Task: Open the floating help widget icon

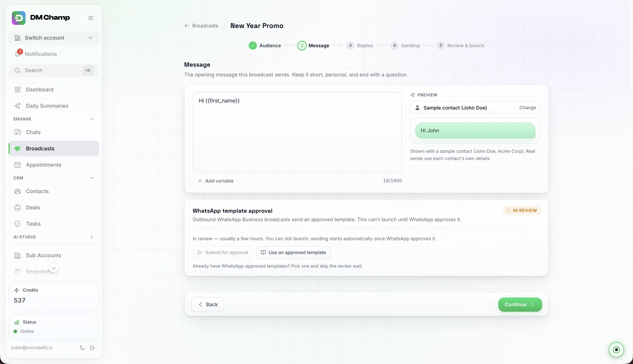Action: pos(616,350)
